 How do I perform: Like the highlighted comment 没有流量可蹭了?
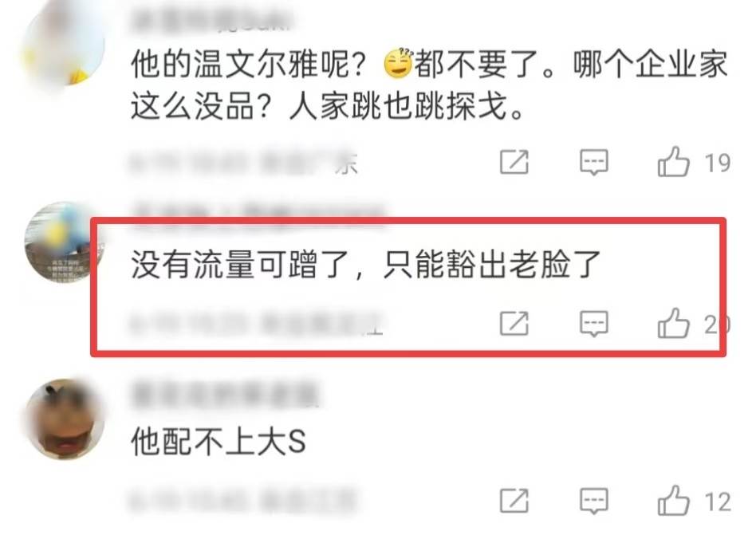(x=674, y=323)
